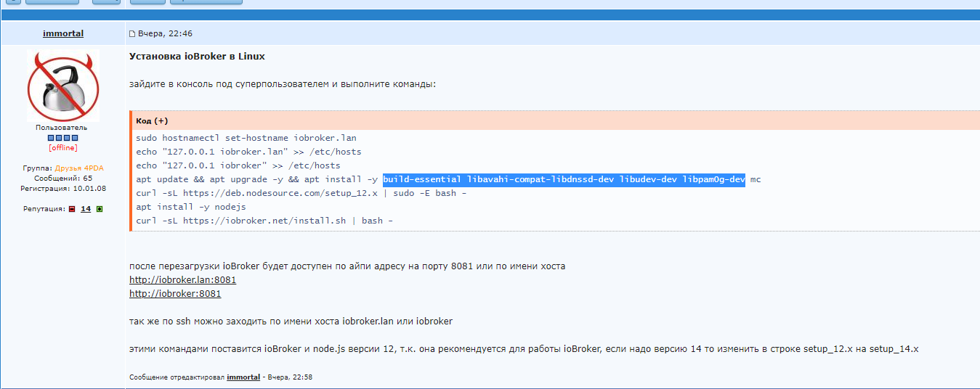
Task: Open the http://iobroker.lan:8081 link
Action: click(x=182, y=279)
